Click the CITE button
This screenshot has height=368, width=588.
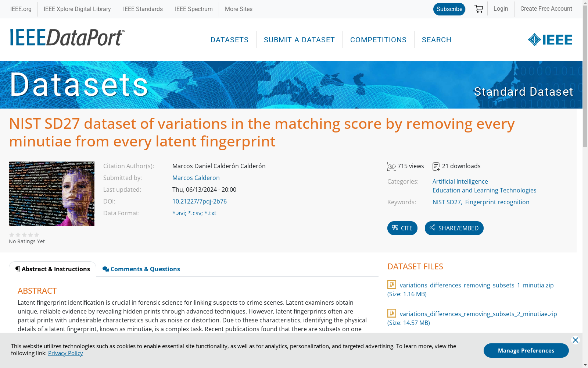402,228
